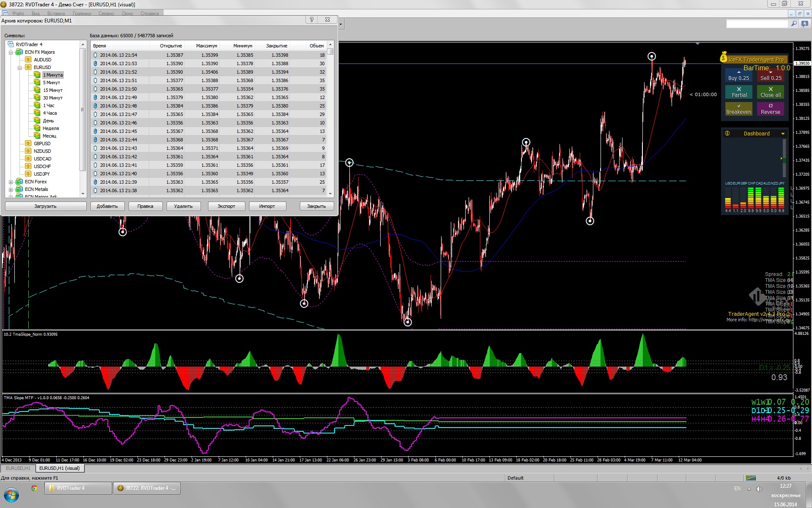Switch to the EURUSD,H1 chart tab
Image resolution: width=812 pixels, height=508 pixels.
[x=18, y=468]
